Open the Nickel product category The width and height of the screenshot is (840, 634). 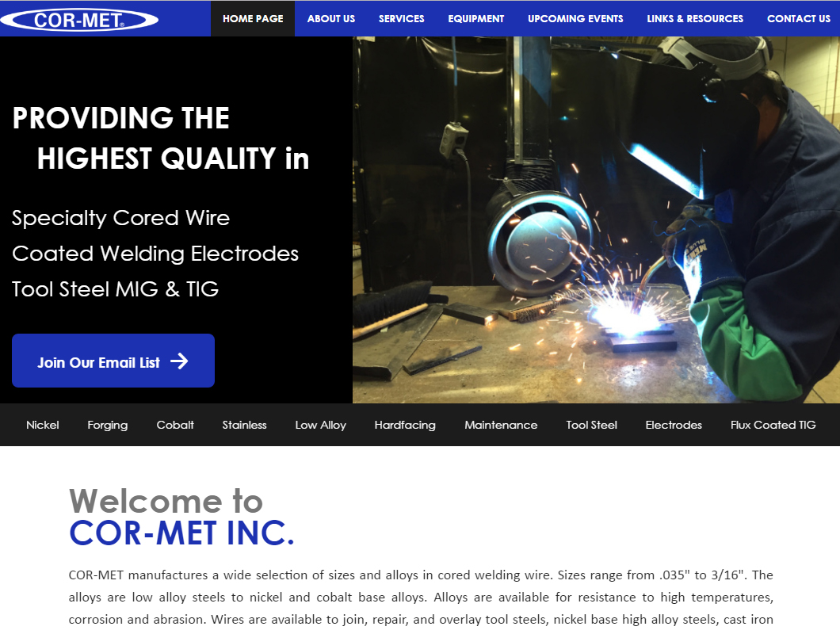click(x=43, y=425)
